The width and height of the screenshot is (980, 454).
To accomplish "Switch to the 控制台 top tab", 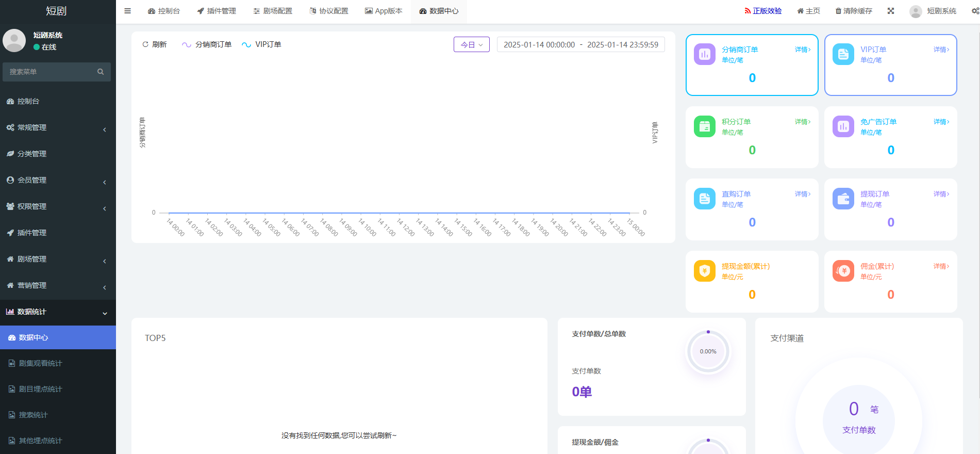I will pyautogui.click(x=164, y=11).
